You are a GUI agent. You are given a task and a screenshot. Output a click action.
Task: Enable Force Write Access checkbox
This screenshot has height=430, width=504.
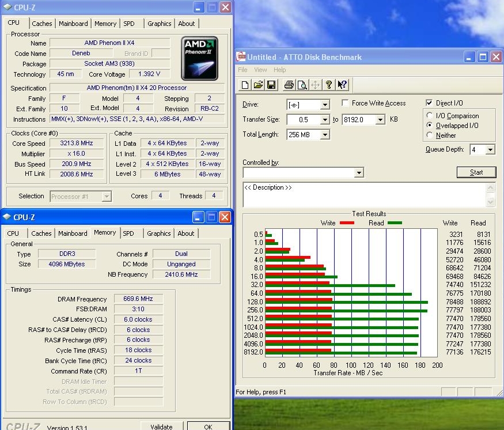pyautogui.click(x=345, y=103)
